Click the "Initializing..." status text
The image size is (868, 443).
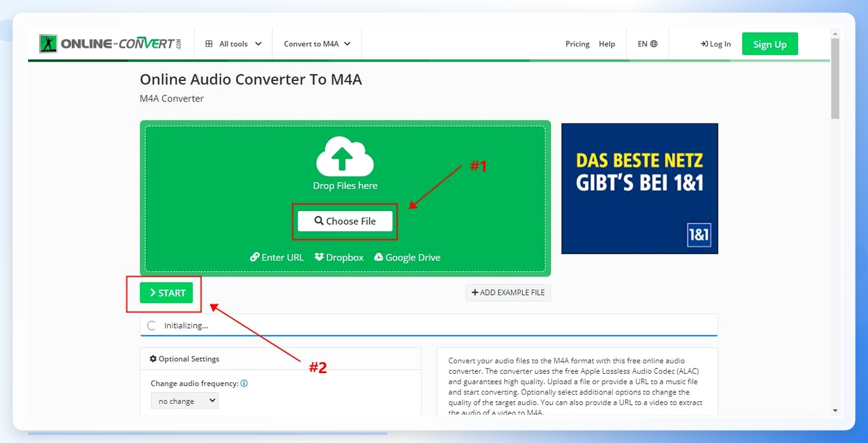pyautogui.click(x=186, y=325)
